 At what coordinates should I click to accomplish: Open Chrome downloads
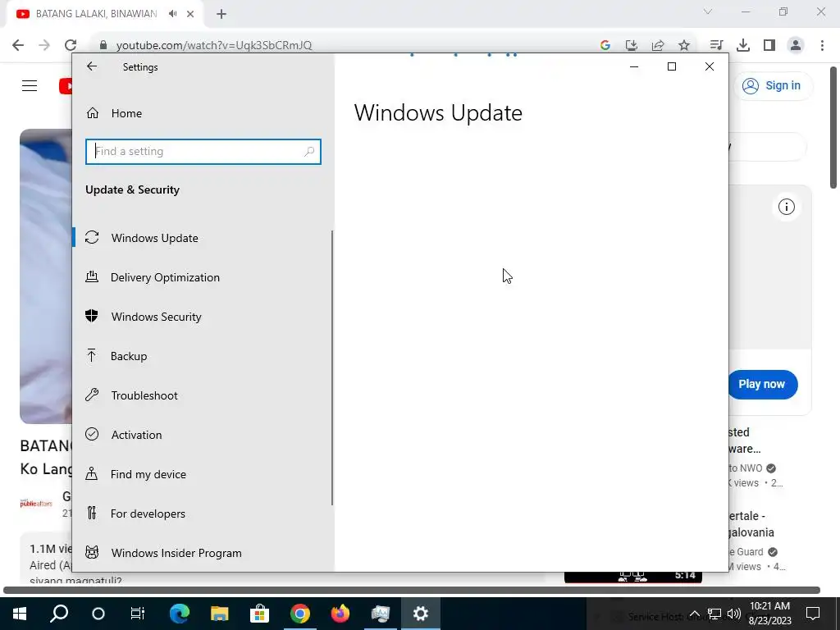(743, 46)
